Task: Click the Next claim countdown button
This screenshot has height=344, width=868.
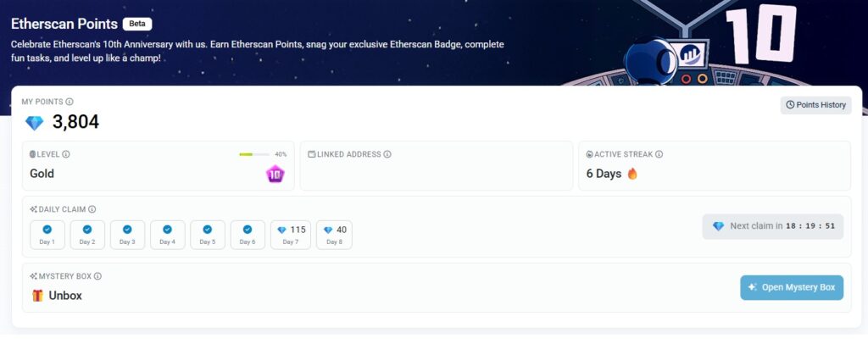Action: click(773, 226)
